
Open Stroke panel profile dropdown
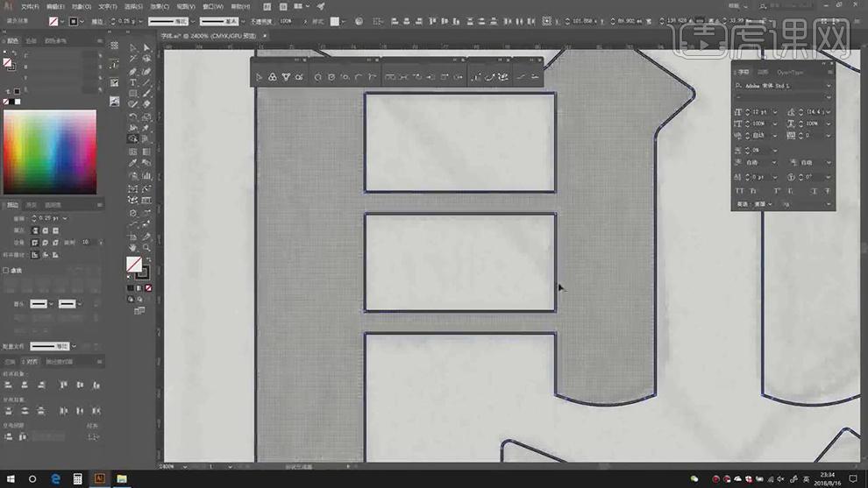click(x=74, y=346)
